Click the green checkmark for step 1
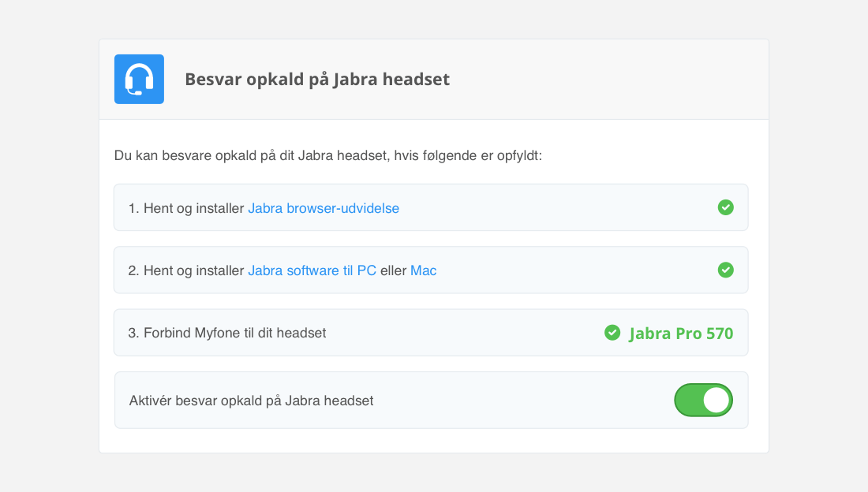868x492 pixels. click(x=726, y=207)
